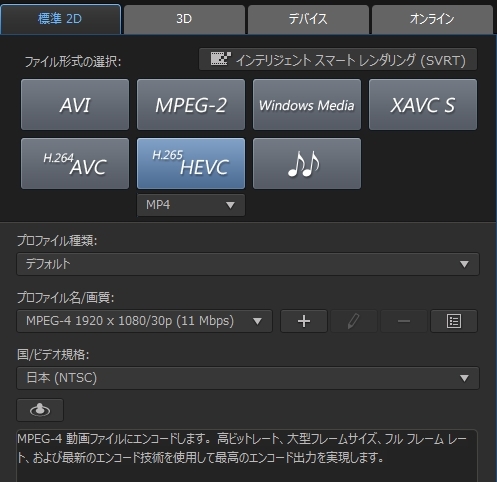Open the オンライン tab
The height and width of the screenshot is (482, 497).
tap(432, 19)
